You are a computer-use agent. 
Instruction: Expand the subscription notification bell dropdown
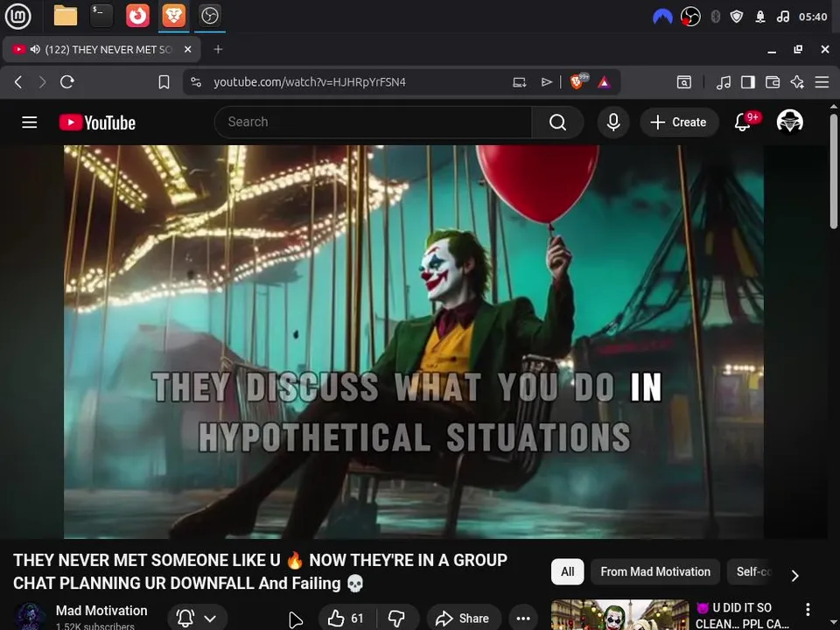[198, 619]
